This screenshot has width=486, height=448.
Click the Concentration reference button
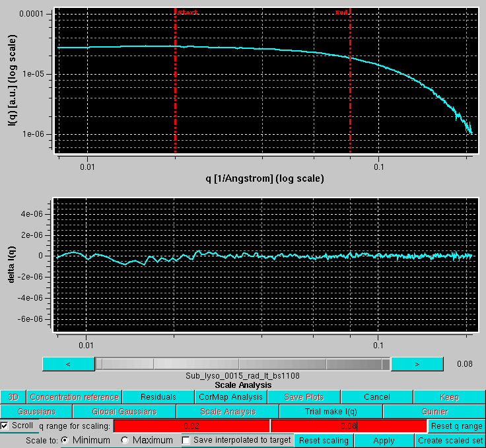[74, 397]
